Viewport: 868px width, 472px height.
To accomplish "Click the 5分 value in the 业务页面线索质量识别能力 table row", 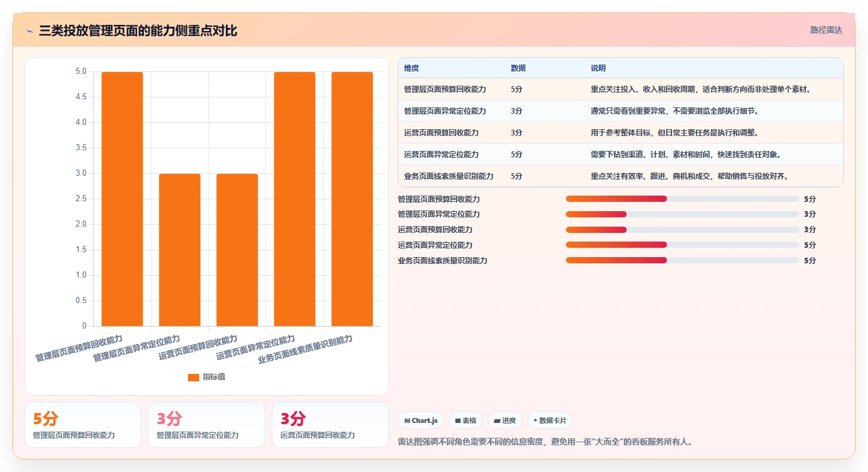I will point(516,176).
